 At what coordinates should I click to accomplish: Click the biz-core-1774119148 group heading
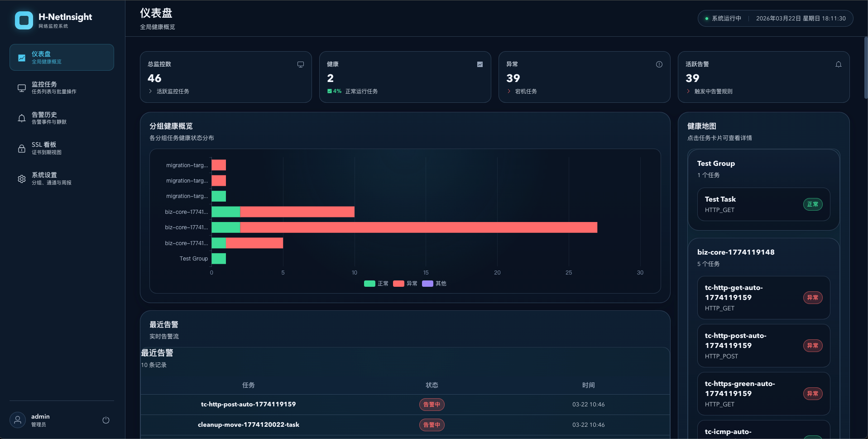(x=736, y=252)
